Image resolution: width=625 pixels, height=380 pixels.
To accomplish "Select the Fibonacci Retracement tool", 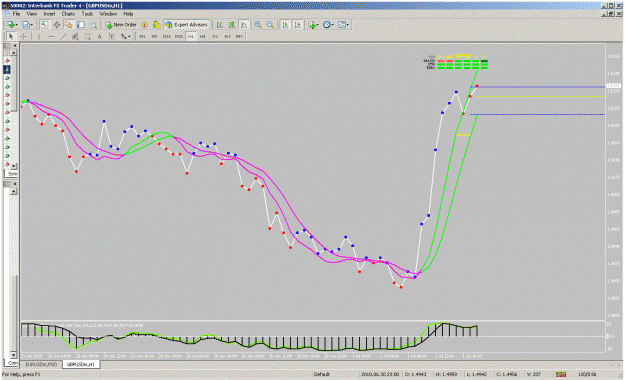I will 87,36.
